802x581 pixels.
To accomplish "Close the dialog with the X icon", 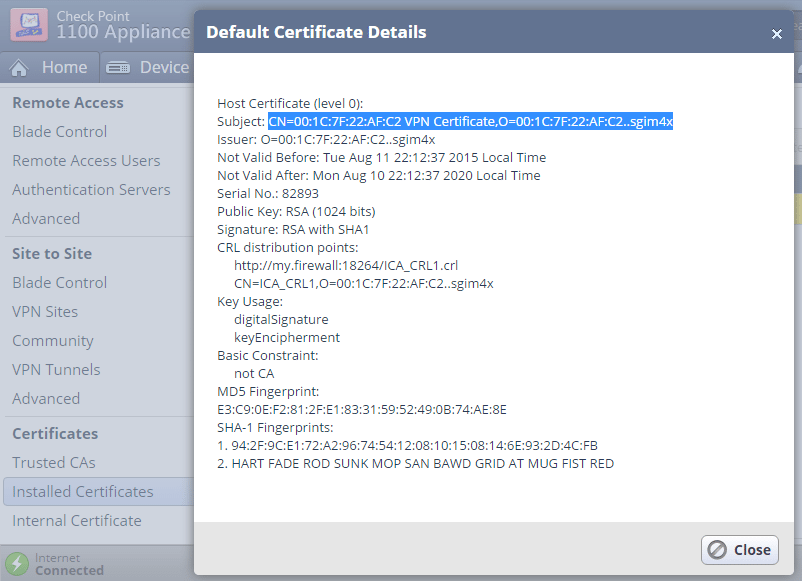I will 777,33.
